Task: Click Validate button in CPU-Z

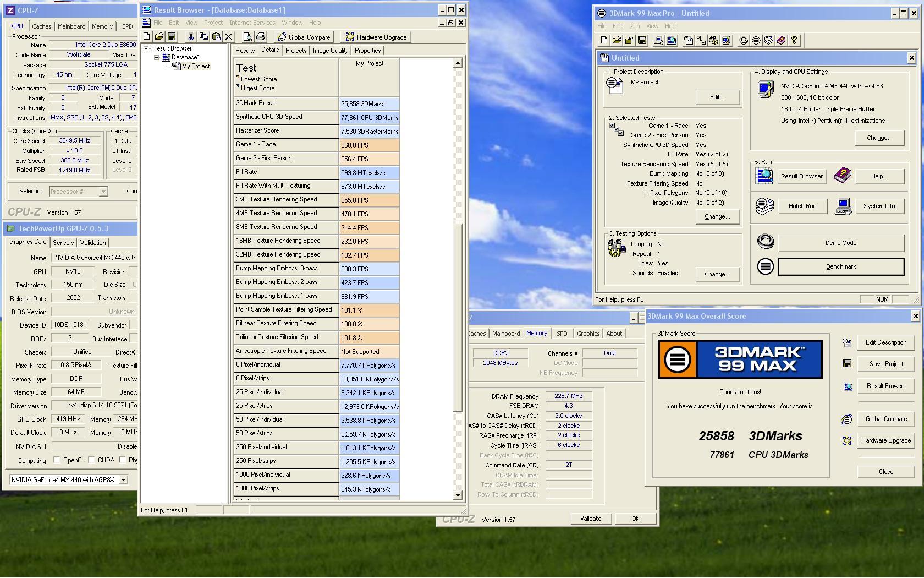Action: [x=591, y=519]
